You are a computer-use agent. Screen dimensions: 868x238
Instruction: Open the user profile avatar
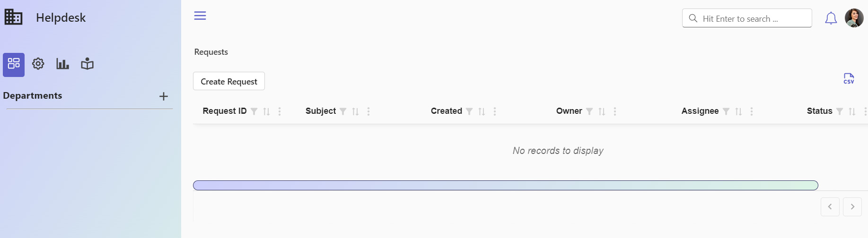click(854, 18)
